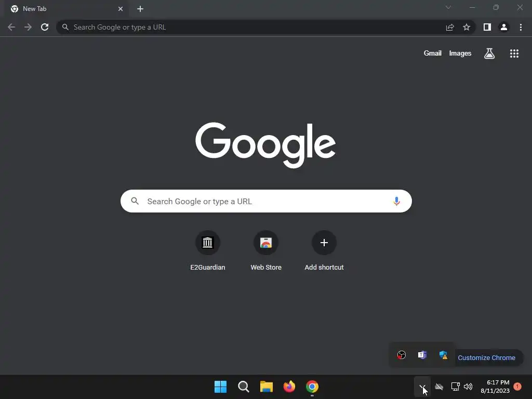Open Images link
The image size is (532, 399).
coord(460,54)
